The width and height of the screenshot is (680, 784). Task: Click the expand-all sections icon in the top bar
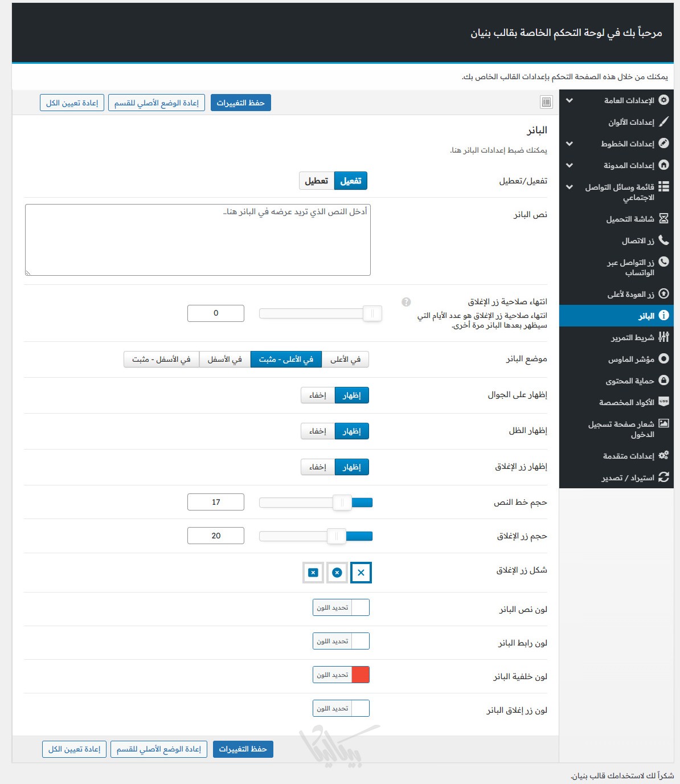pos(546,102)
